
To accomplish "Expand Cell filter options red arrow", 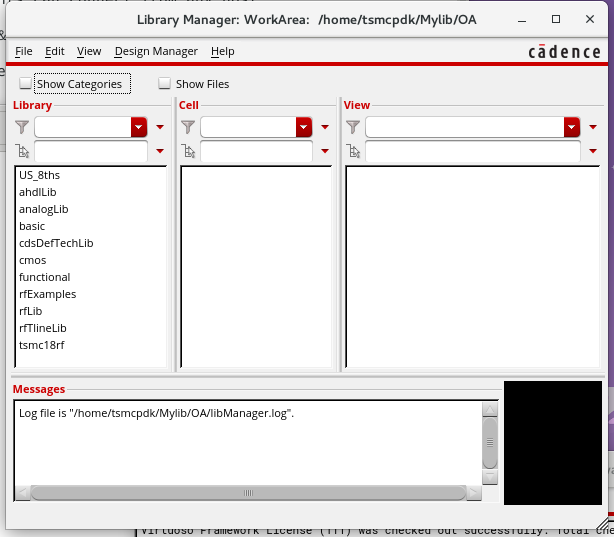I will (325, 127).
